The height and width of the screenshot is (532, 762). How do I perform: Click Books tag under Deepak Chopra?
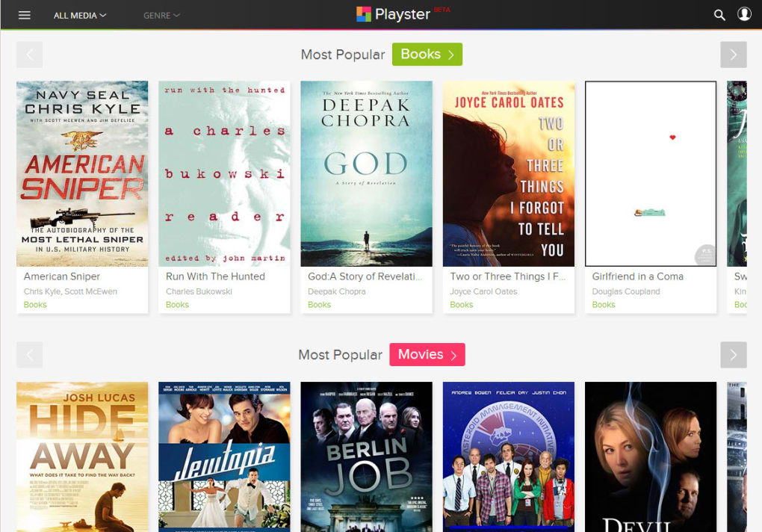click(x=319, y=305)
